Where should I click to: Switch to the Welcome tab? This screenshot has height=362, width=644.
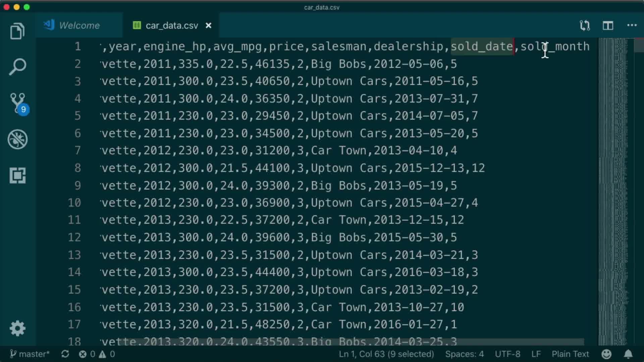tap(79, 25)
